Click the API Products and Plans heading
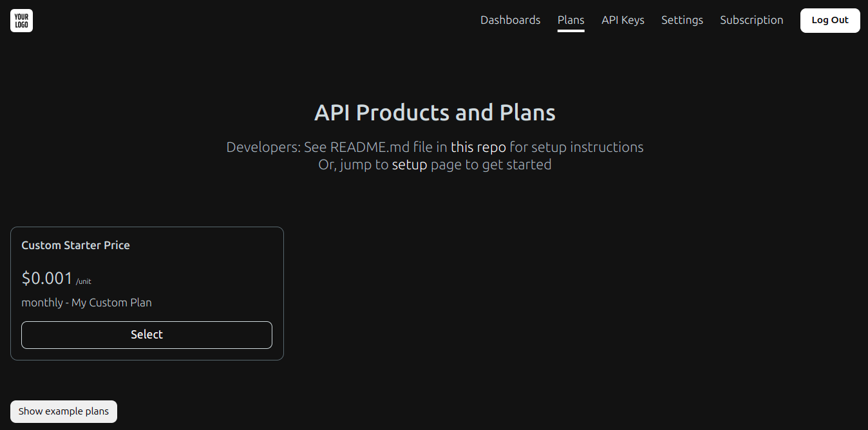The height and width of the screenshot is (430, 868). click(x=434, y=113)
